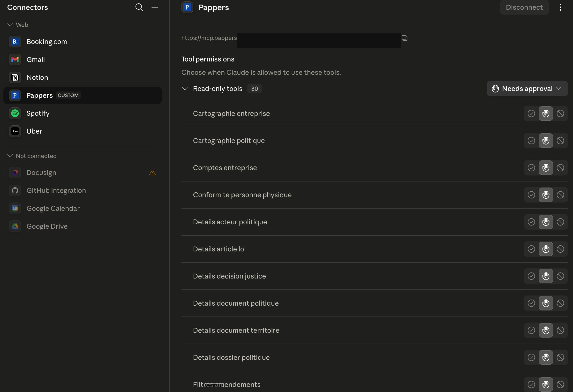Always allow Details acteur politique
The image size is (573, 392).
(531, 222)
